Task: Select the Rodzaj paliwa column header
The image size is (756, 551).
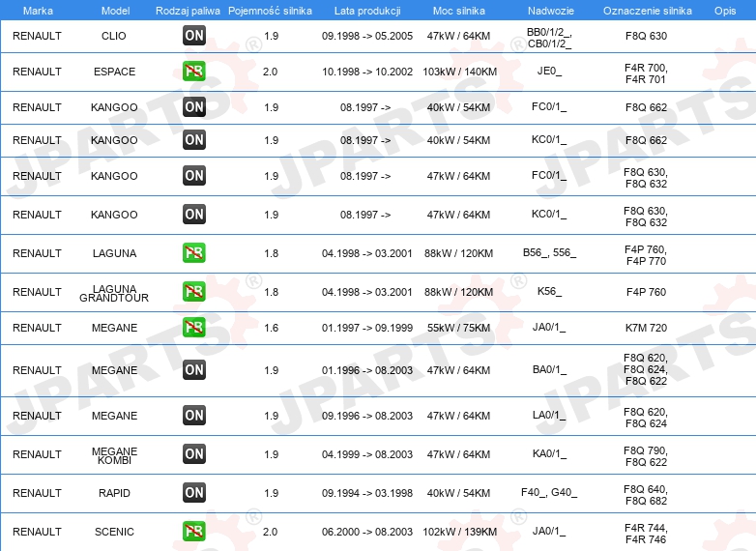Action: coord(188,11)
